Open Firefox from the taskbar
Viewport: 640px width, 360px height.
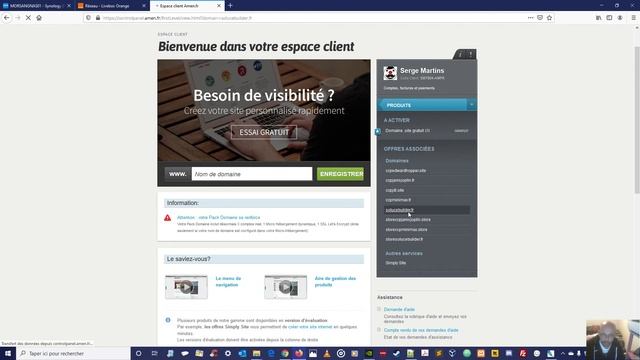[x=299, y=353]
